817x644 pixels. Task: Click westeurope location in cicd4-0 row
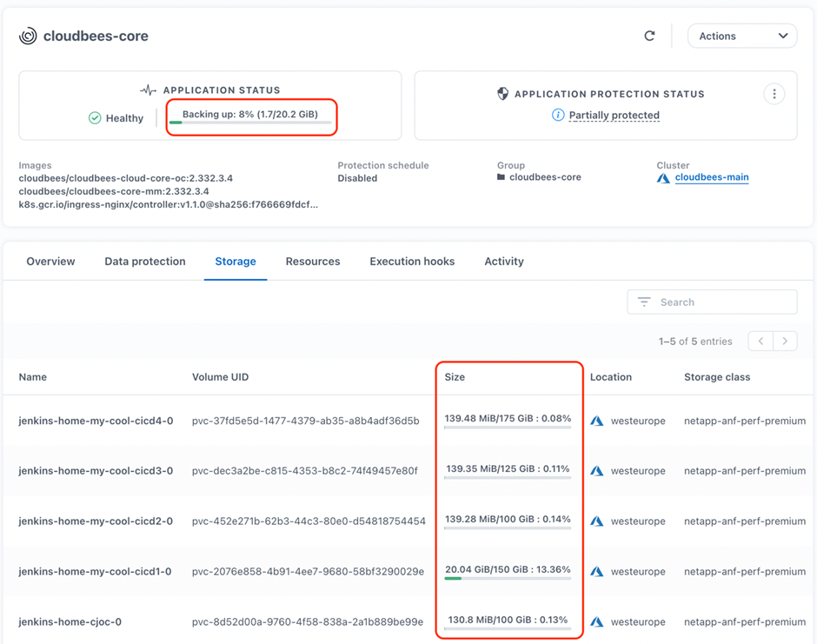[638, 421]
